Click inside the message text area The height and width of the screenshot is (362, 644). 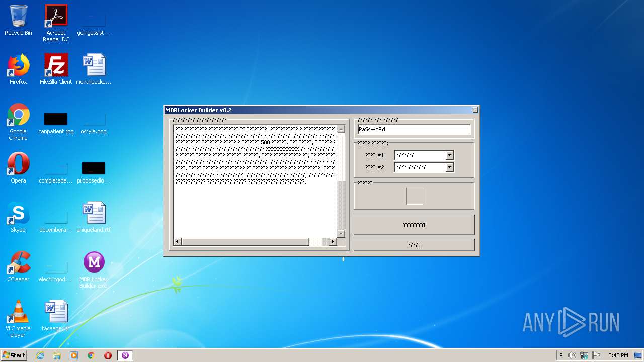255,181
